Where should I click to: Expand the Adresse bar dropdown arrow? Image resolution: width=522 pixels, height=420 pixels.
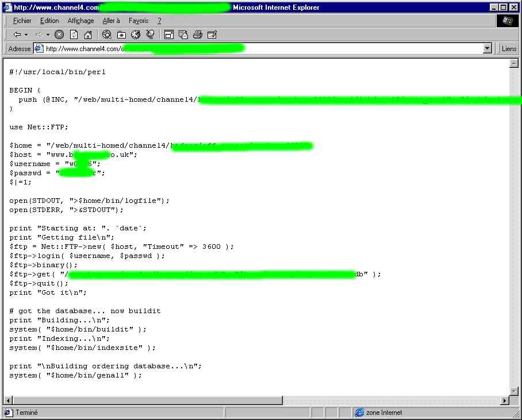pyautogui.click(x=487, y=49)
